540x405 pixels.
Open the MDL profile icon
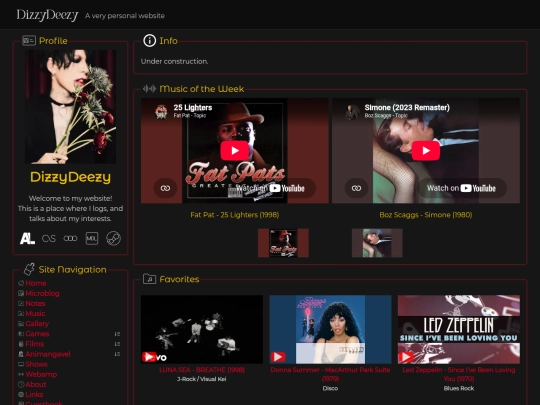pos(92,238)
